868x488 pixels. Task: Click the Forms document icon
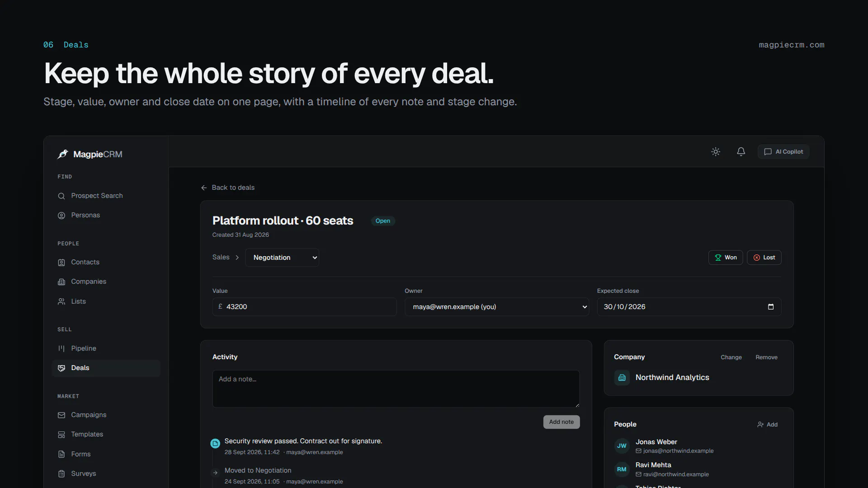[x=61, y=454]
